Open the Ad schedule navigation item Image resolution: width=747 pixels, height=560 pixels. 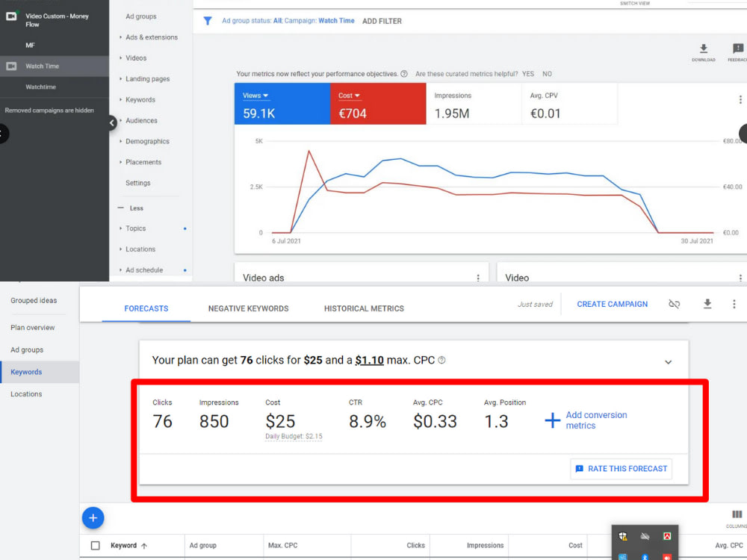pyautogui.click(x=144, y=270)
